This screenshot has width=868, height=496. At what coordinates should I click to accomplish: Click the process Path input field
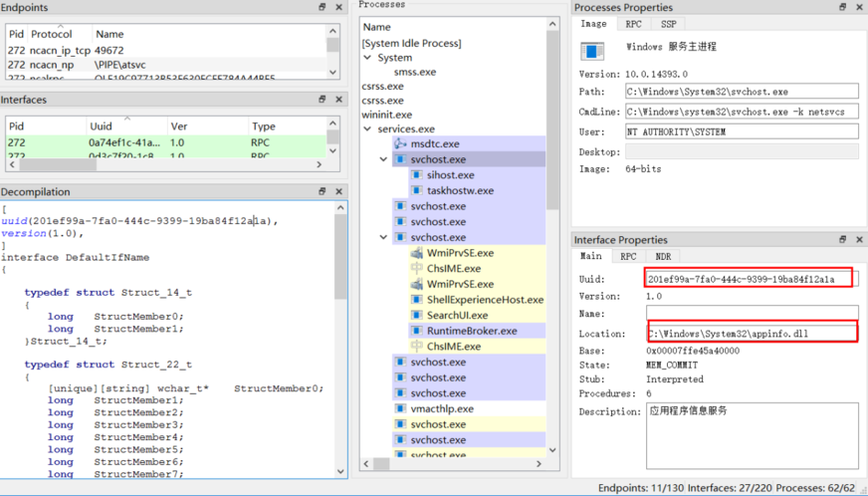742,92
